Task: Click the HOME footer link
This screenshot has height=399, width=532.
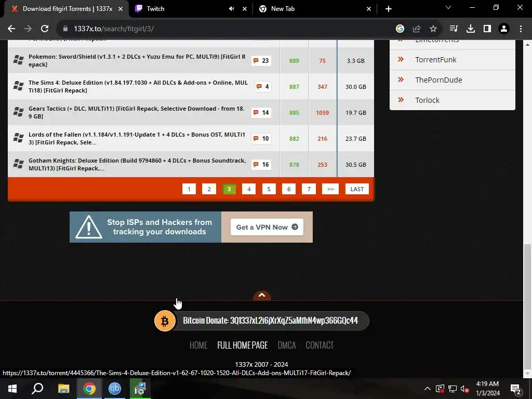Action: coord(198,345)
